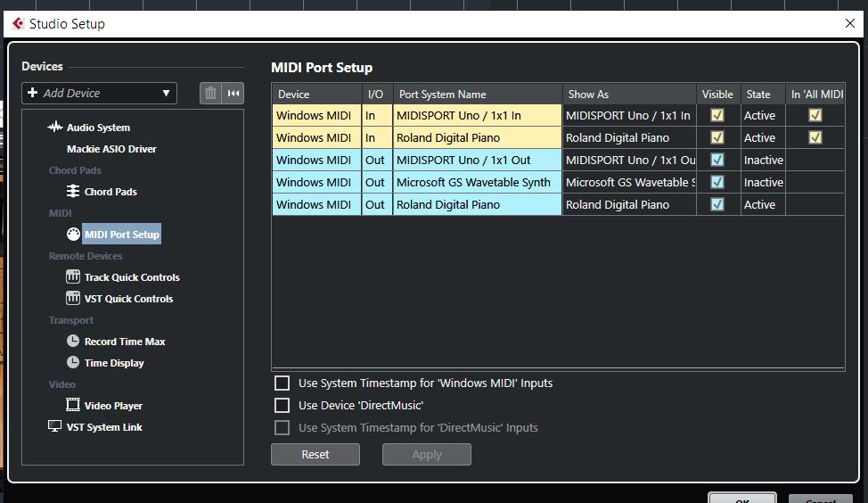Click the Record Time Max clock icon
The height and width of the screenshot is (503, 868).
pos(73,341)
